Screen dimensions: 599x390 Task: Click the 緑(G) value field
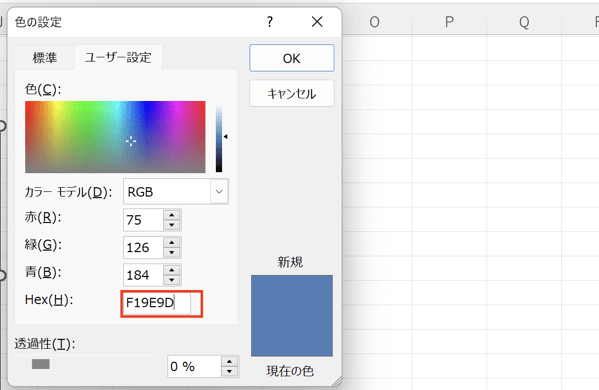point(144,247)
